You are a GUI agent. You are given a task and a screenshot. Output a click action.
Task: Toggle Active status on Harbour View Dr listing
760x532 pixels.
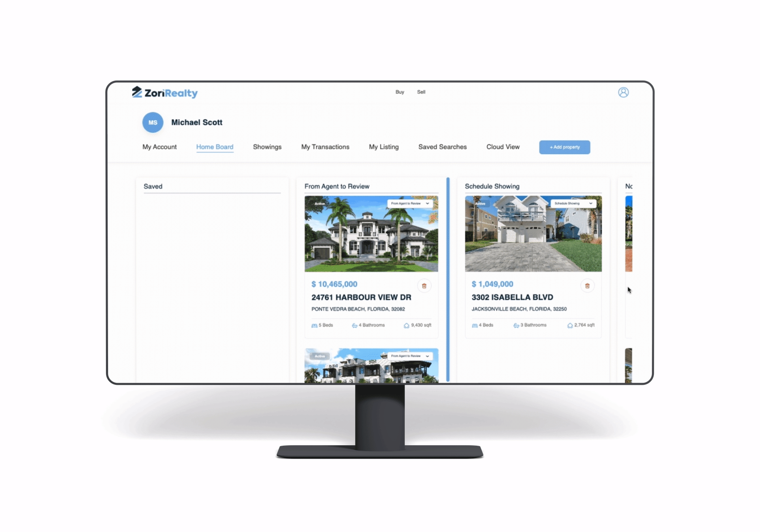tap(319, 204)
